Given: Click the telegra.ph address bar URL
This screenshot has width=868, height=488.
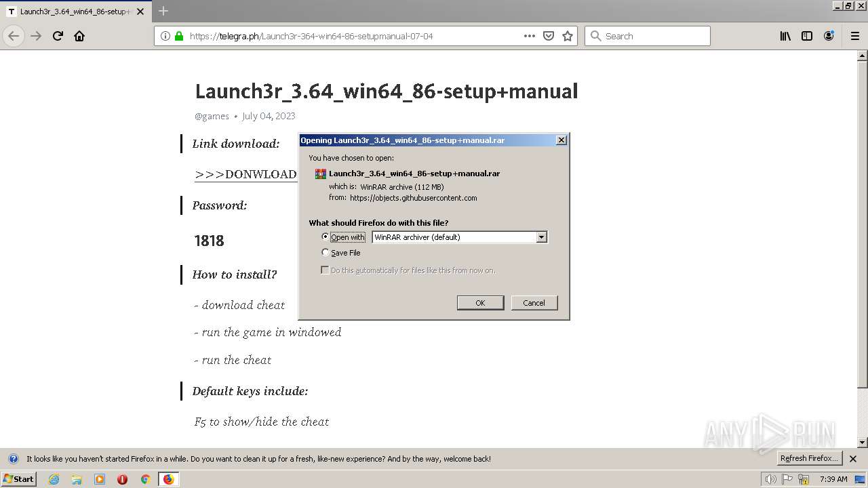Looking at the screenshot, I should pyautogui.click(x=311, y=36).
